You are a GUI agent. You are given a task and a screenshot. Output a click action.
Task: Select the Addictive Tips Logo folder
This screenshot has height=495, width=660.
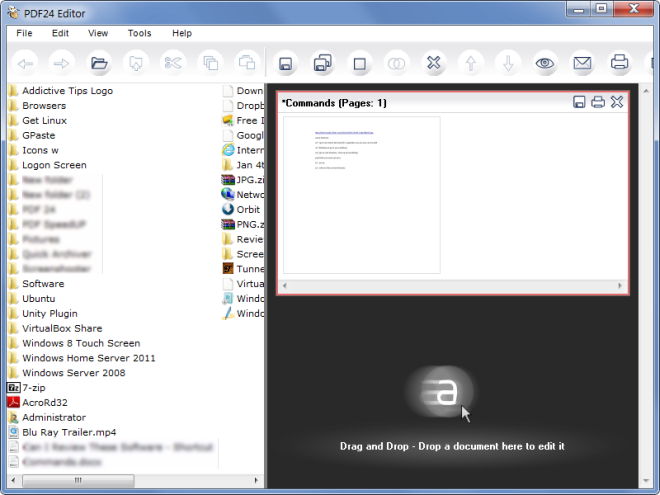click(61, 91)
